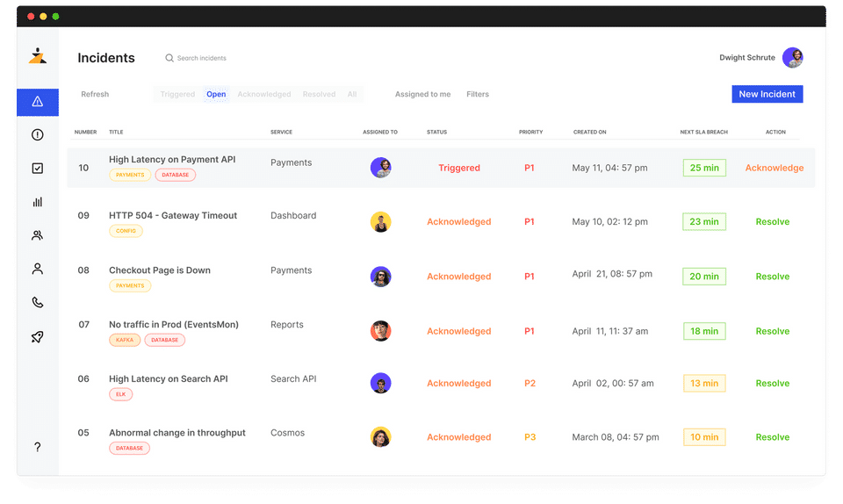Image resolution: width=843 pixels, height=504 pixels.
Task: Click assignee avatar for incident 06
Action: [x=380, y=383]
